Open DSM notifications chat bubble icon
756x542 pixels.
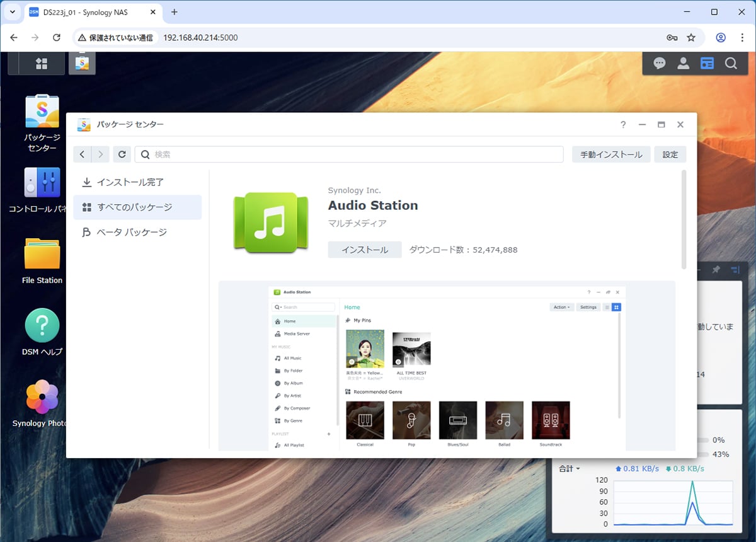tap(660, 64)
